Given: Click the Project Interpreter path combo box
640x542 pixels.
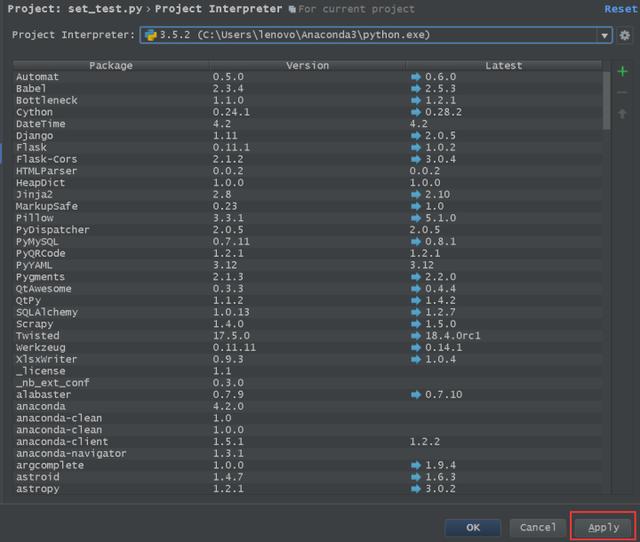Looking at the screenshot, I should 376,35.
